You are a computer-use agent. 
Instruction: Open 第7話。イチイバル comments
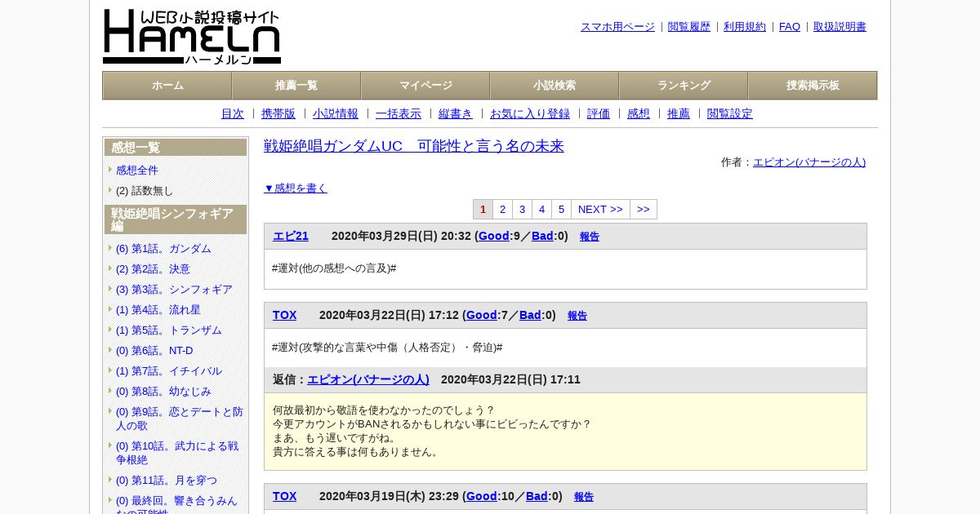point(169,371)
